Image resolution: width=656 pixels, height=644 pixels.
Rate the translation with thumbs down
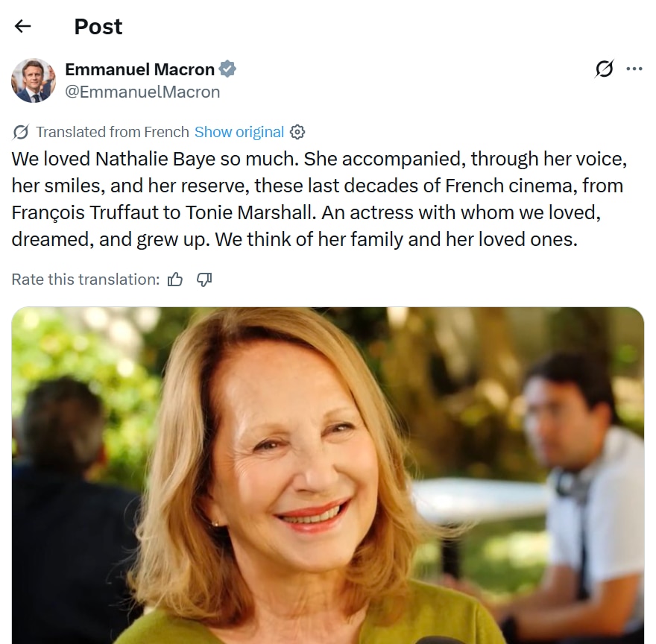click(204, 280)
